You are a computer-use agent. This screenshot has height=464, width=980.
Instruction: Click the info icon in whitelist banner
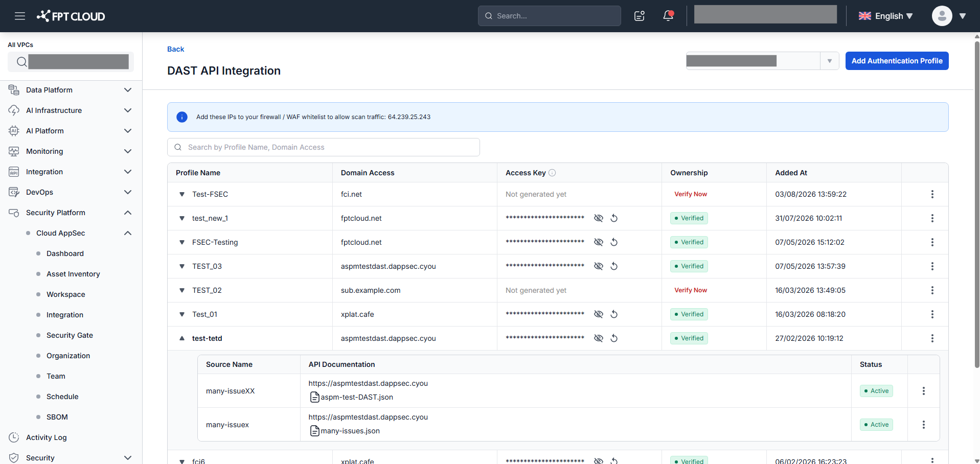coord(182,117)
